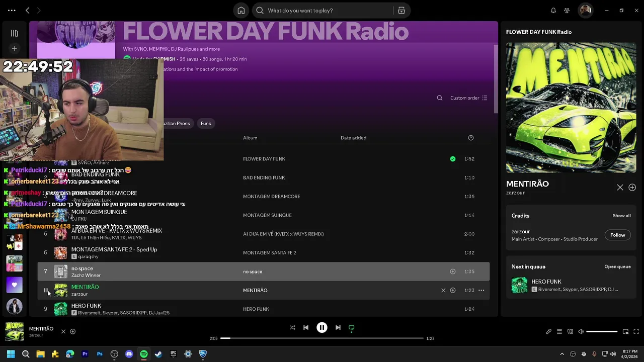Open Adobe Premiere Pro from taskbar

pyautogui.click(x=85, y=354)
